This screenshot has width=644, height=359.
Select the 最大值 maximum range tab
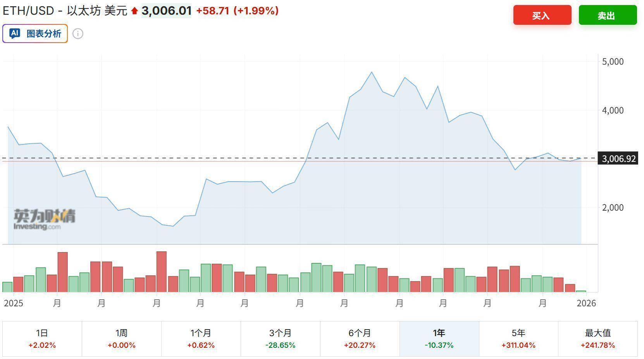(x=598, y=338)
